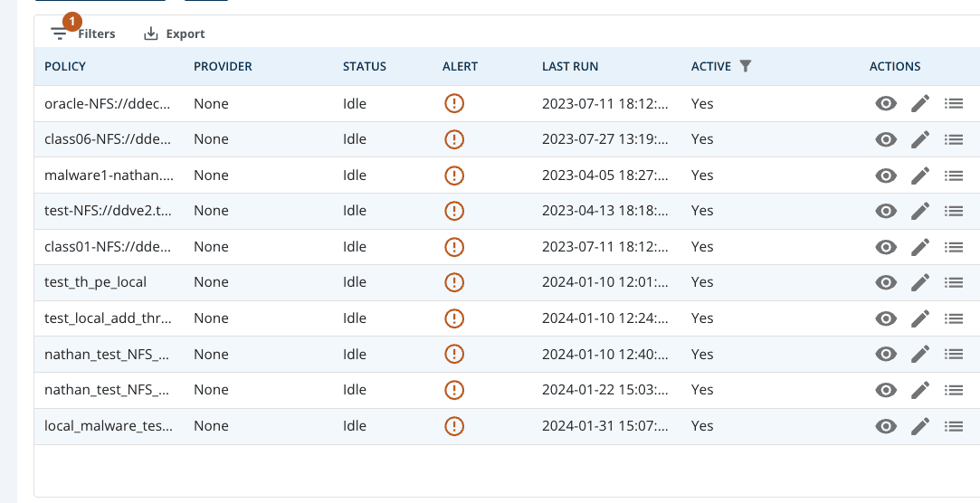Open list icon for local_malware_tes policy
This screenshot has height=503, width=980.
[953, 426]
